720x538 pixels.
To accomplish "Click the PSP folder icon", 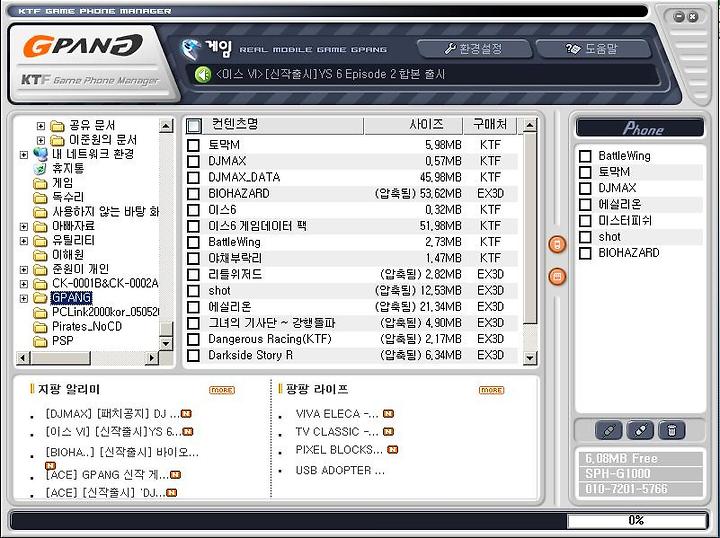I will [40, 341].
